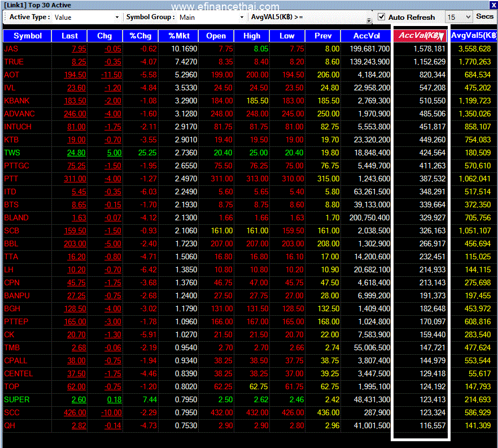Viewport: 498px width, 448px height.
Task: Select the TTA symbol
Action: [x=11, y=256]
